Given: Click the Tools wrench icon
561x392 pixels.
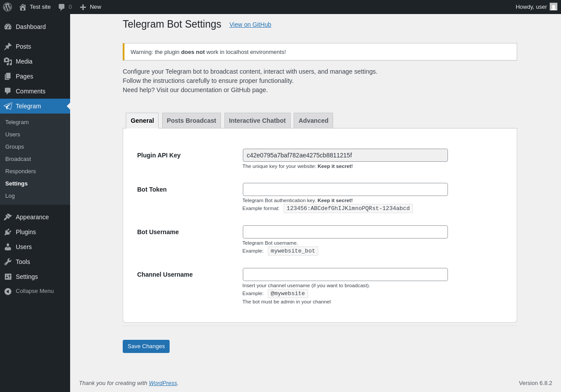Looking at the screenshot, I should (x=8, y=262).
